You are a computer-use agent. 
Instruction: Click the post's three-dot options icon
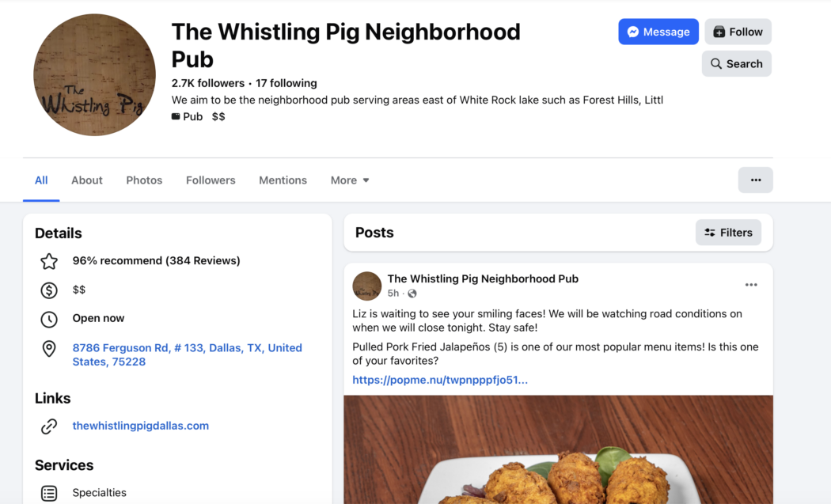tap(750, 285)
